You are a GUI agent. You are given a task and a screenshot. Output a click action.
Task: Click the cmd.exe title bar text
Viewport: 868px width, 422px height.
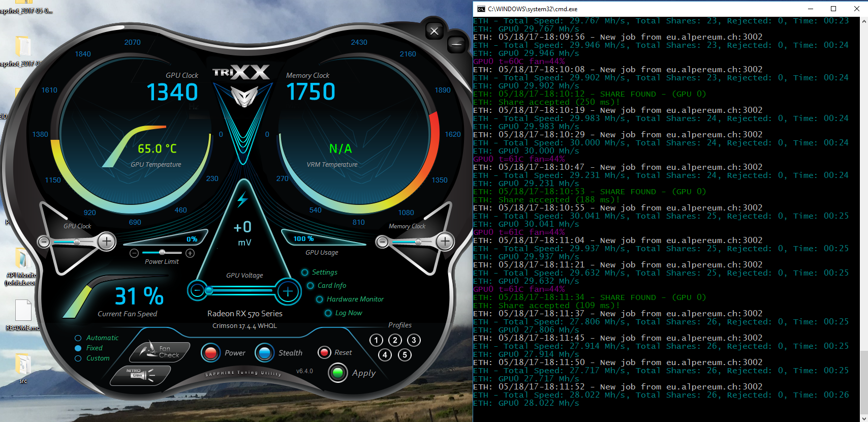(533, 9)
